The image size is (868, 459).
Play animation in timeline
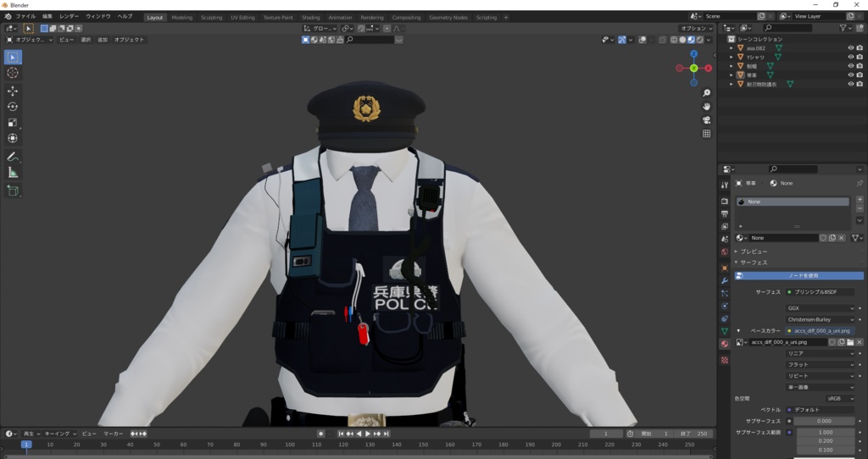(368, 434)
